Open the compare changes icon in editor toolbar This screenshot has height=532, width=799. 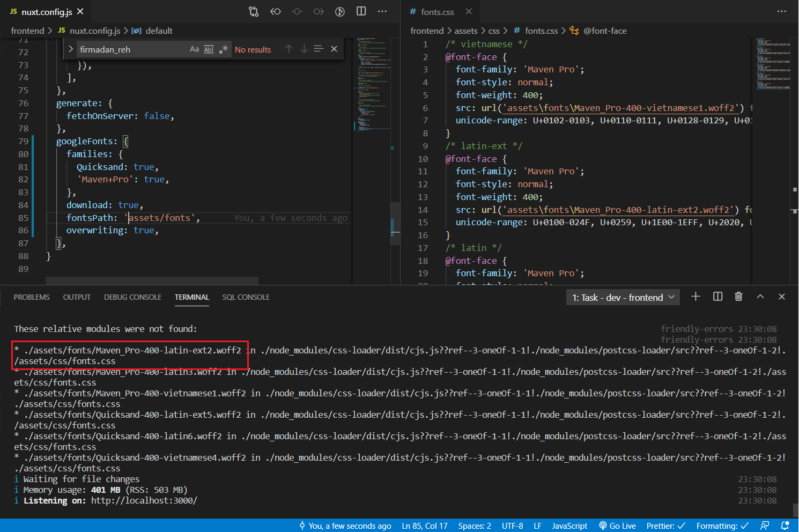coord(254,11)
